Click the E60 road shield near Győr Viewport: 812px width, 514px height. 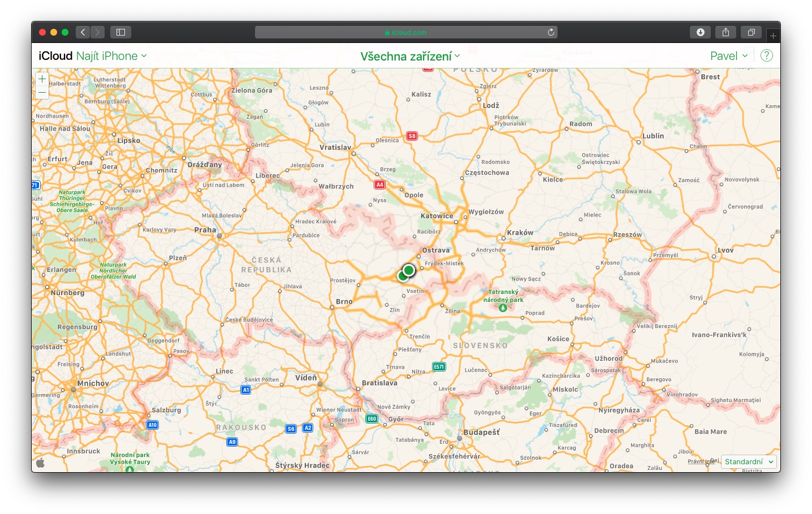372,418
